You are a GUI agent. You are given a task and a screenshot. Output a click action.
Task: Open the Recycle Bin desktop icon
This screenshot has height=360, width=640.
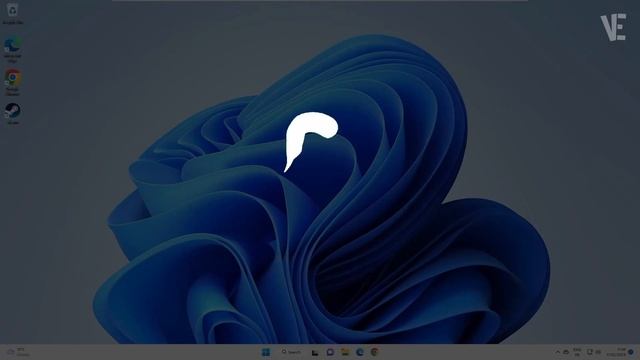click(12, 13)
